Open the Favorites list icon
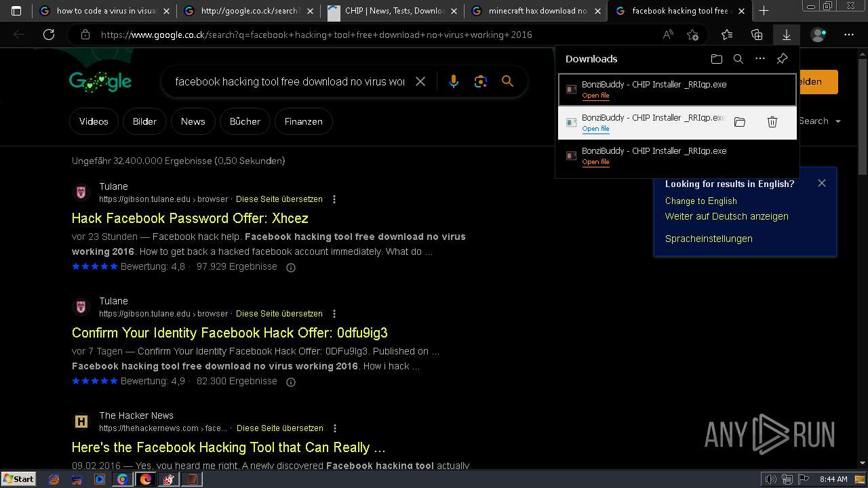868x488 pixels. click(x=727, y=35)
